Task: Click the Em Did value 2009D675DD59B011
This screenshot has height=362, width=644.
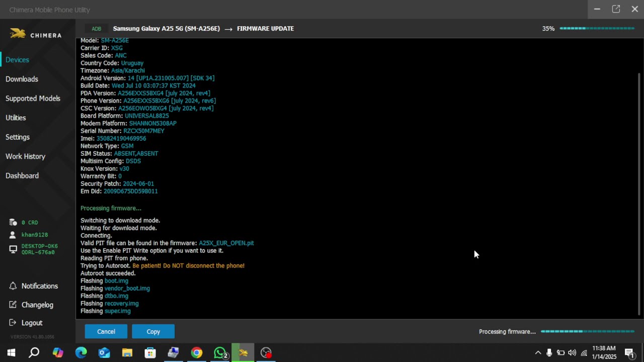Action: 131,191
